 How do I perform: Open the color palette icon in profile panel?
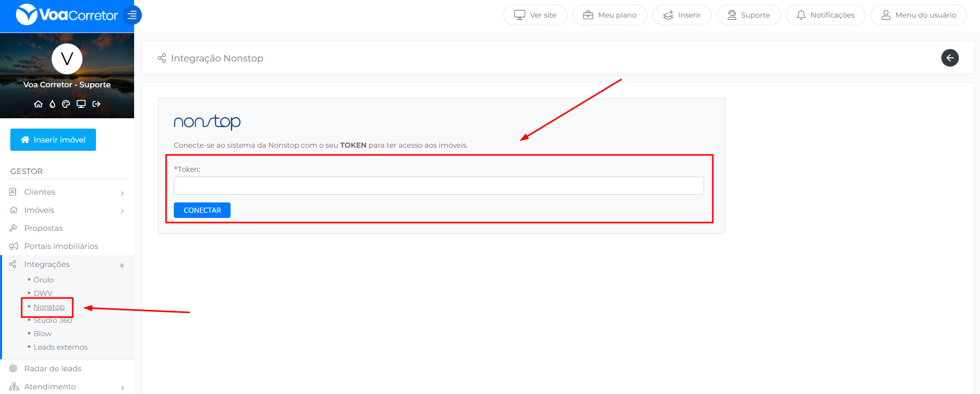[x=66, y=104]
